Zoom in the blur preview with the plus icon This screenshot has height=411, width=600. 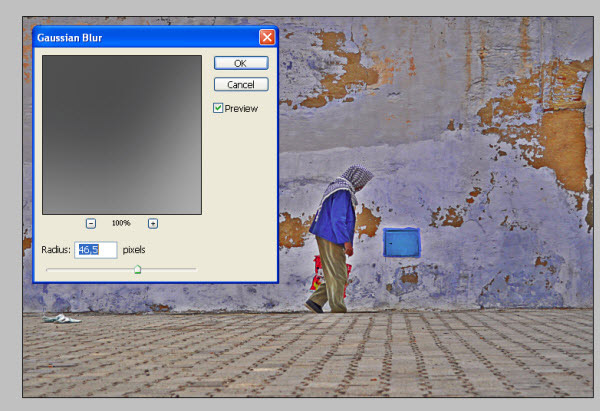click(153, 223)
